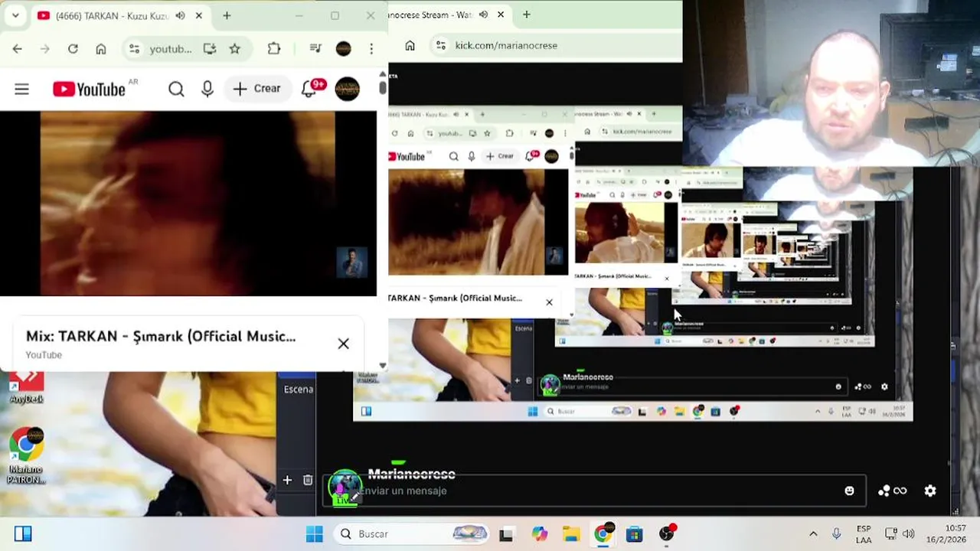
Task: Open Copilot from the real taskbar
Action: (x=540, y=533)
